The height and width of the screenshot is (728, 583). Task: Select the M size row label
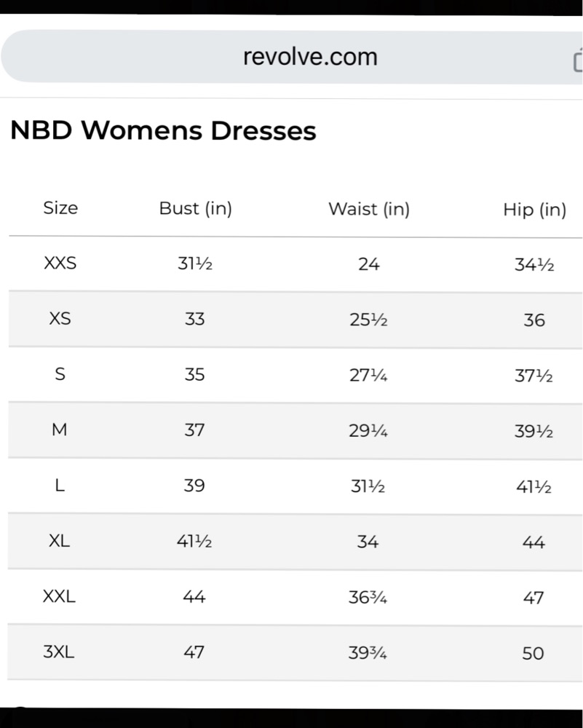60,430
